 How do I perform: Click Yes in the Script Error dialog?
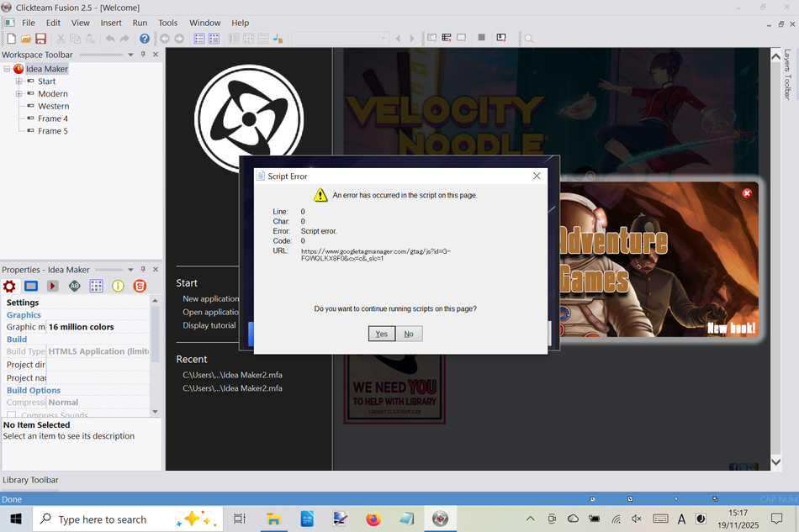[381, 334]
